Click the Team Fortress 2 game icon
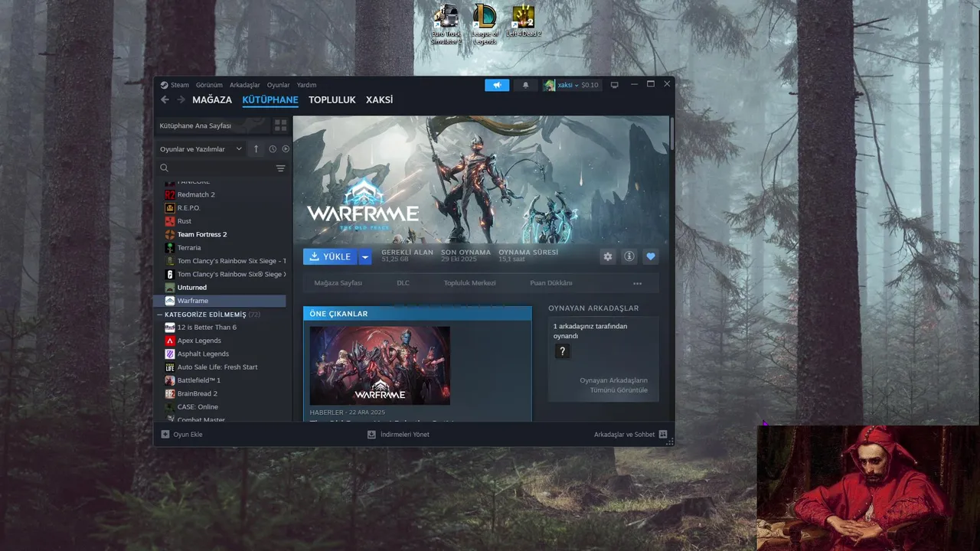The image size is (980, 551). click(x=170, y=234)
